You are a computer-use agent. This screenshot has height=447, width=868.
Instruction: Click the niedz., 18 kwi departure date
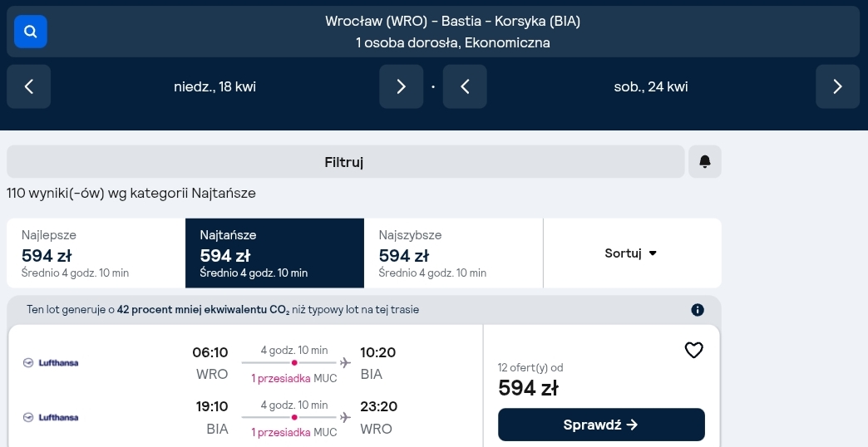[x=215, y=86]
